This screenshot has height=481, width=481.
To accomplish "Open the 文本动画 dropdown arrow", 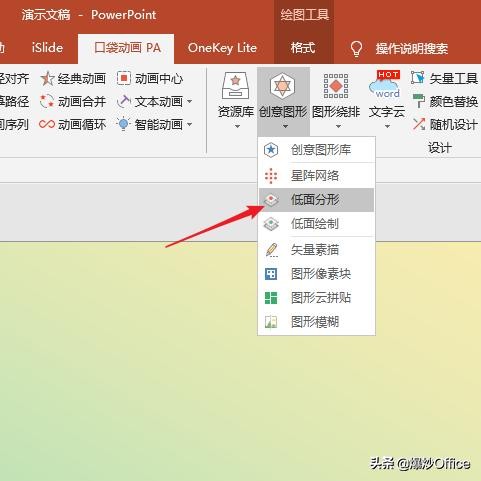I will 190,101.
